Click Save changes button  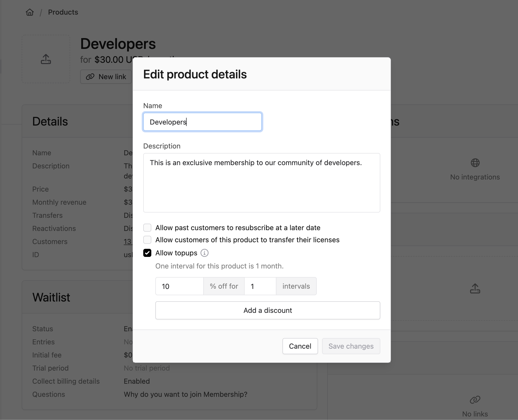(x=351, y=346)
